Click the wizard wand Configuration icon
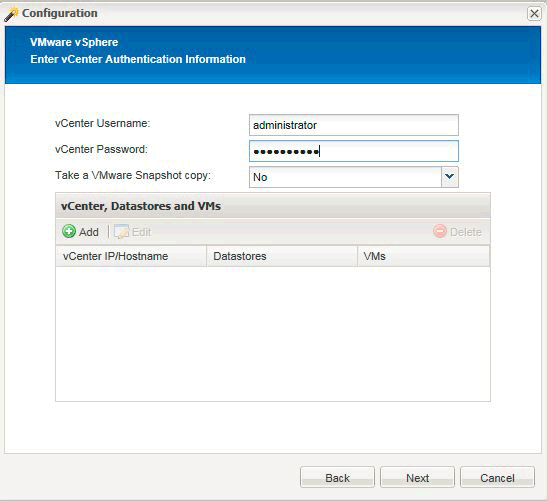 [x=12, y=14]
